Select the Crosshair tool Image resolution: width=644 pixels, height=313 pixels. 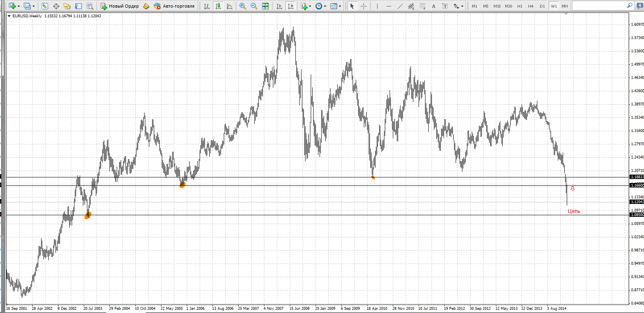pos(363,6)
